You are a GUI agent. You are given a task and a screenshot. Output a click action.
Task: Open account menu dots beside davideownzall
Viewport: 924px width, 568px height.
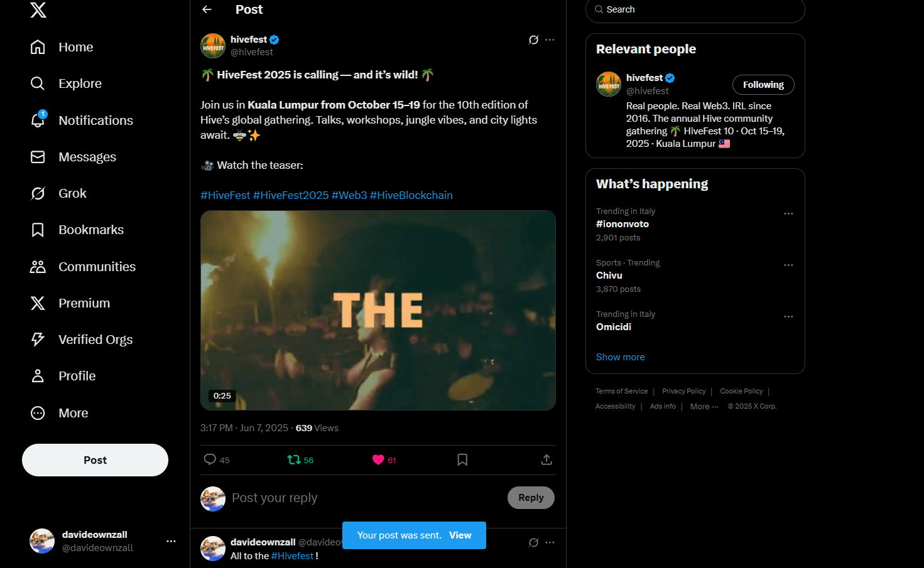coord(171,541)
